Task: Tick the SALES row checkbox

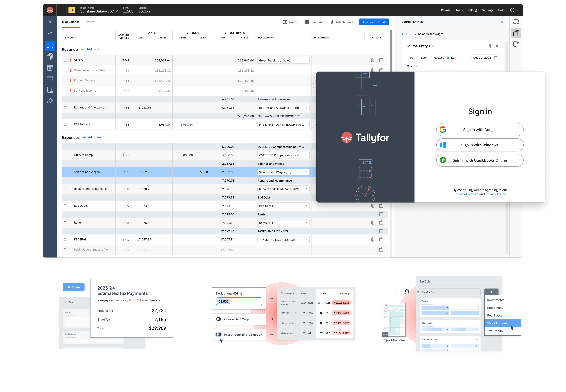Action: pos(65,60)
